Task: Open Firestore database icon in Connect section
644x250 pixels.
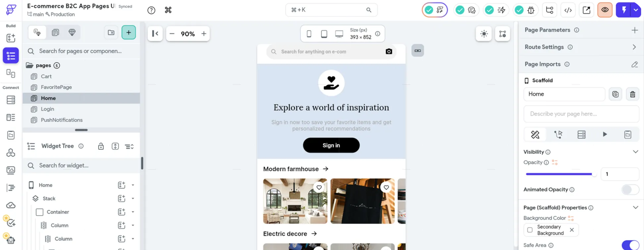Action: (x=11, y=100)
